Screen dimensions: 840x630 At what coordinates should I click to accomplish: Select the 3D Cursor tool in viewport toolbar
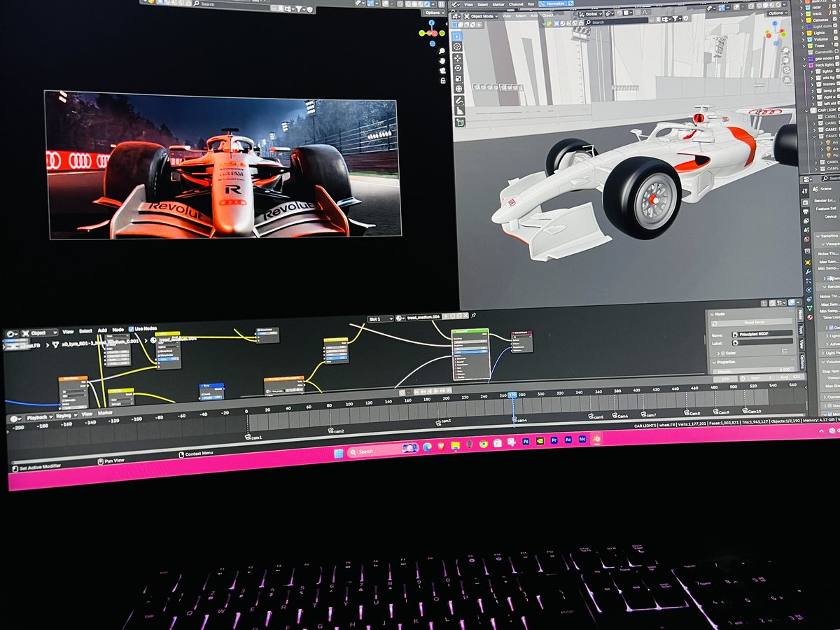458,46
